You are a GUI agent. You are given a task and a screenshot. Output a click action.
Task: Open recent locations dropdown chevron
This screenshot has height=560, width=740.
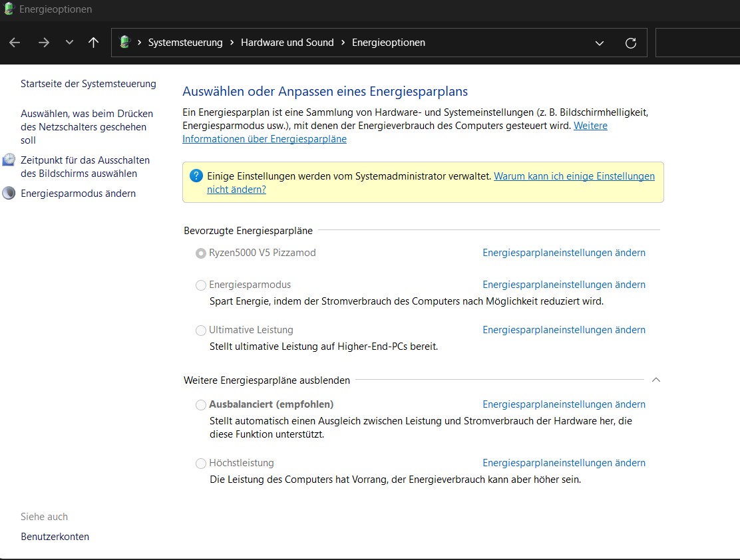[x=69, y=42]
